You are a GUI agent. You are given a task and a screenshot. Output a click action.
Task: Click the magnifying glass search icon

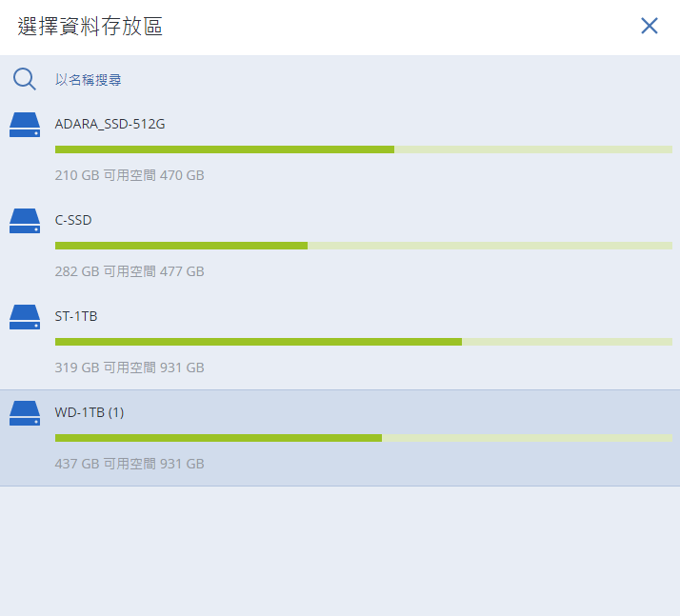[24, 79]
